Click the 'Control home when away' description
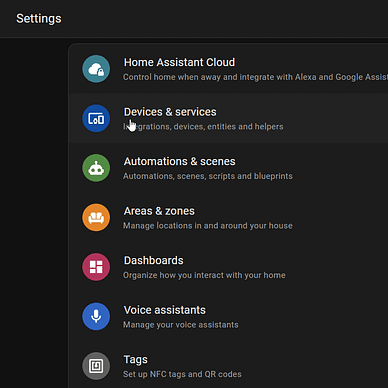Image resolution: width=388 pixels, height=388 pixels. click(255, 77)
